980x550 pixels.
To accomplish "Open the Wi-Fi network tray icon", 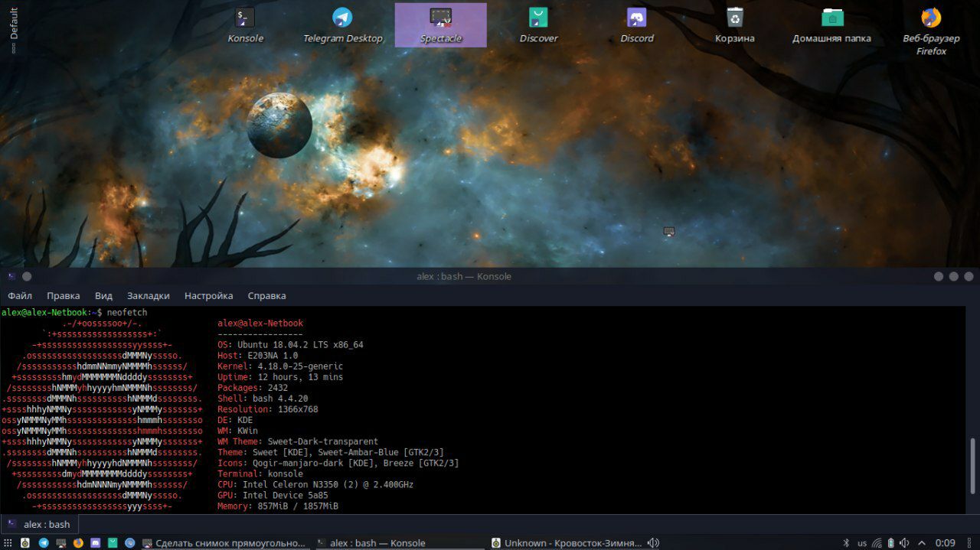I will (x=877, y=543).
